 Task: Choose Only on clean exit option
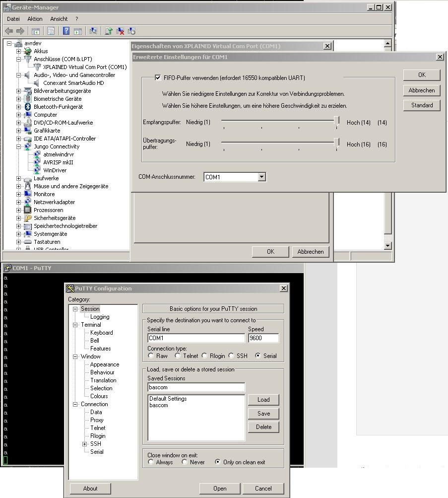click(x=218, y=462)
